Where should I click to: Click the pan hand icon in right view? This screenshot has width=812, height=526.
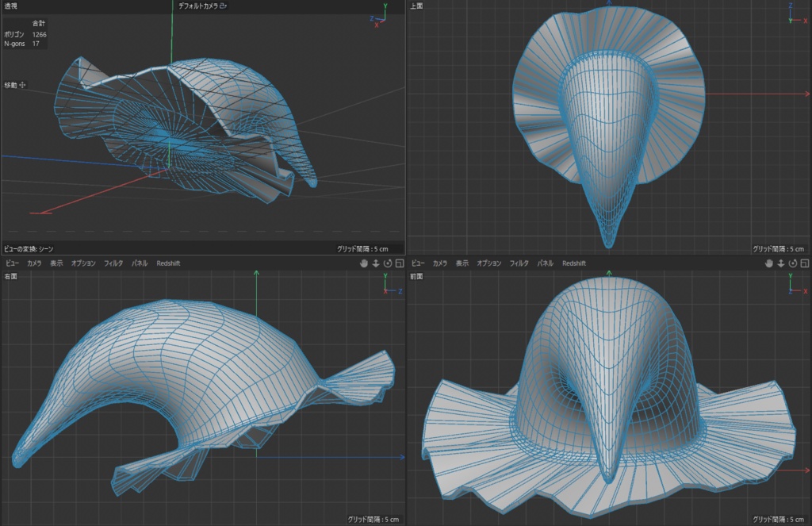(364, 263)
